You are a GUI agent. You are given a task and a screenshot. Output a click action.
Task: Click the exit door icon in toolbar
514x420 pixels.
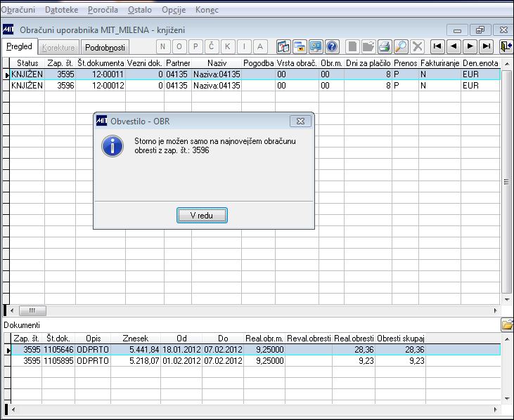pos(506,46)
